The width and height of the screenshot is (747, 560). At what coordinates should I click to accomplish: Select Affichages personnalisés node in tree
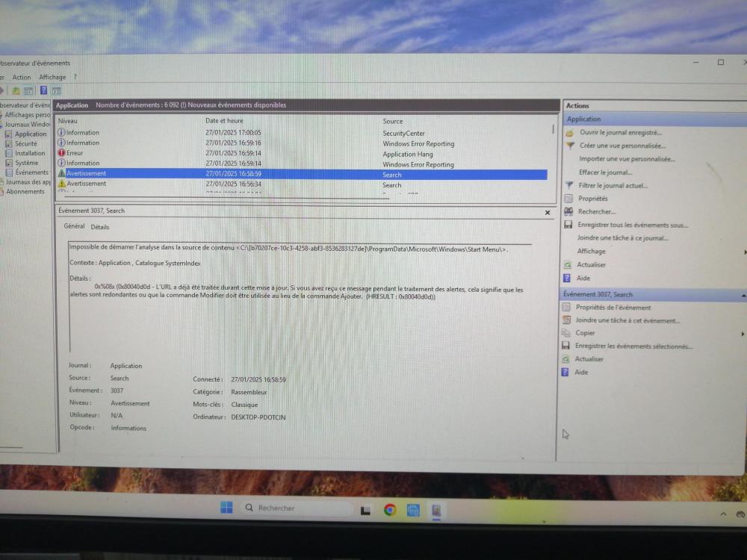pyautogui.click(x=27, y=115)
